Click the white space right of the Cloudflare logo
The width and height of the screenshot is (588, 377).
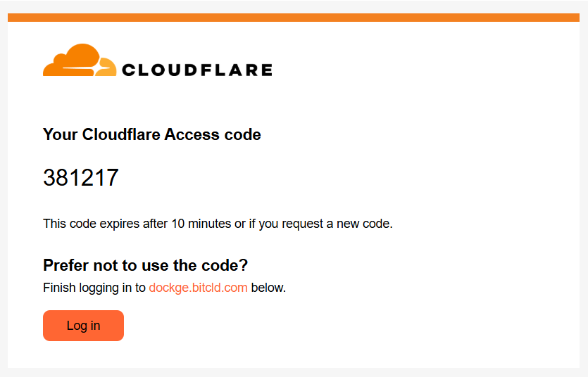click(423, 63)
